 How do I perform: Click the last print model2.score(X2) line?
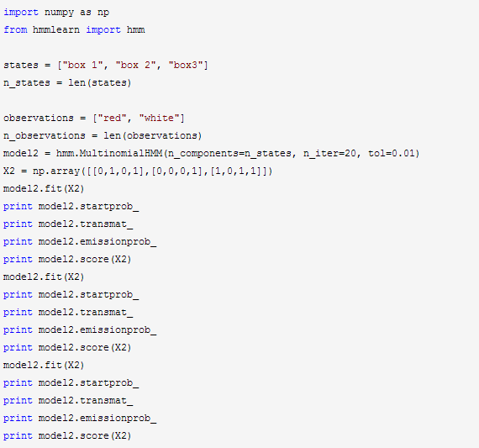pyautogui.click(x=67, y=435)
